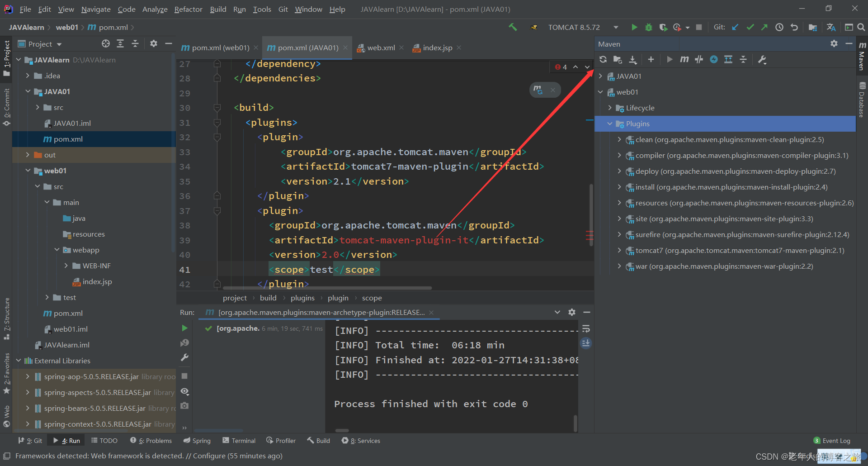Open the Build menu
Image resolution: width=868 pixels, height=466 pixels.
(x=218, y=9)
